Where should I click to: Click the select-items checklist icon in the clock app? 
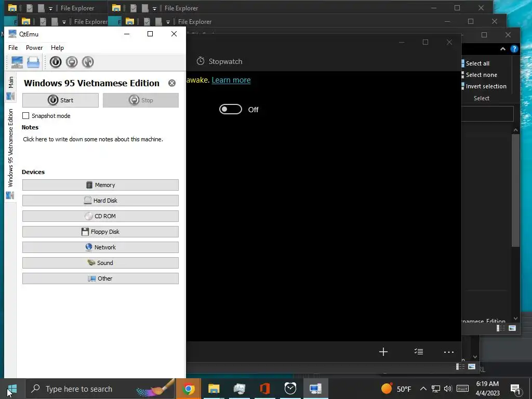tap(419, 352)
